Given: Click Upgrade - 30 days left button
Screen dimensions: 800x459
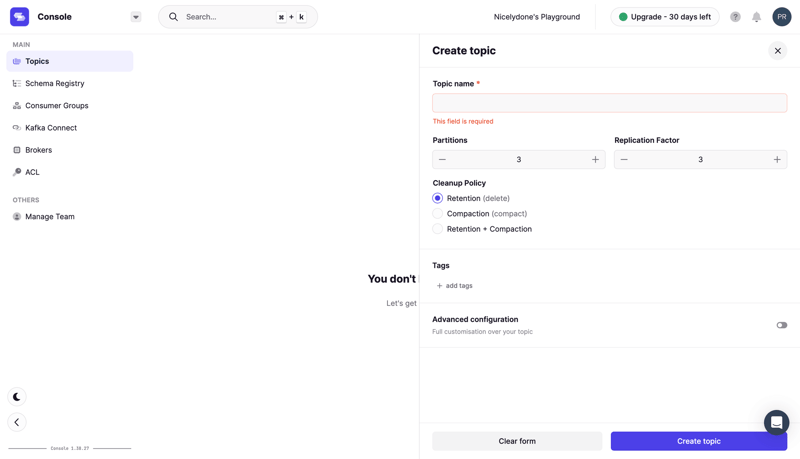Looking at the screenshot, I should 665,17.
